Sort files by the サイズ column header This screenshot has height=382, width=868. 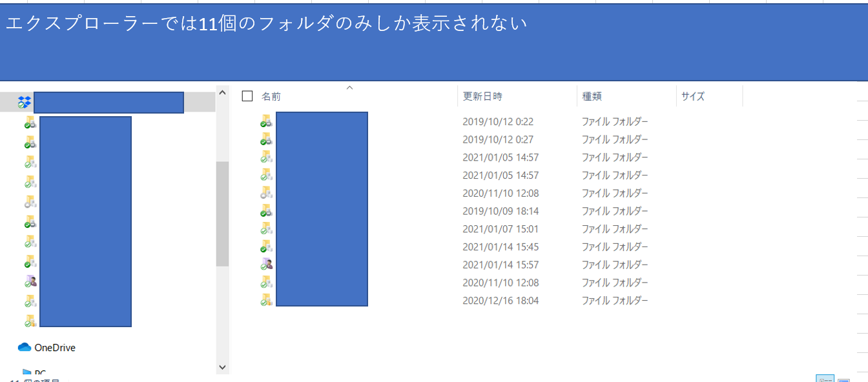[x=691, y=95]
